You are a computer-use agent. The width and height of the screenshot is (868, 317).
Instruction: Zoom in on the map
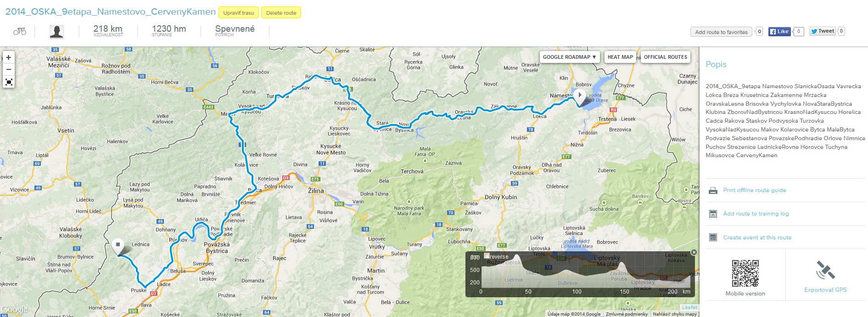8,57
